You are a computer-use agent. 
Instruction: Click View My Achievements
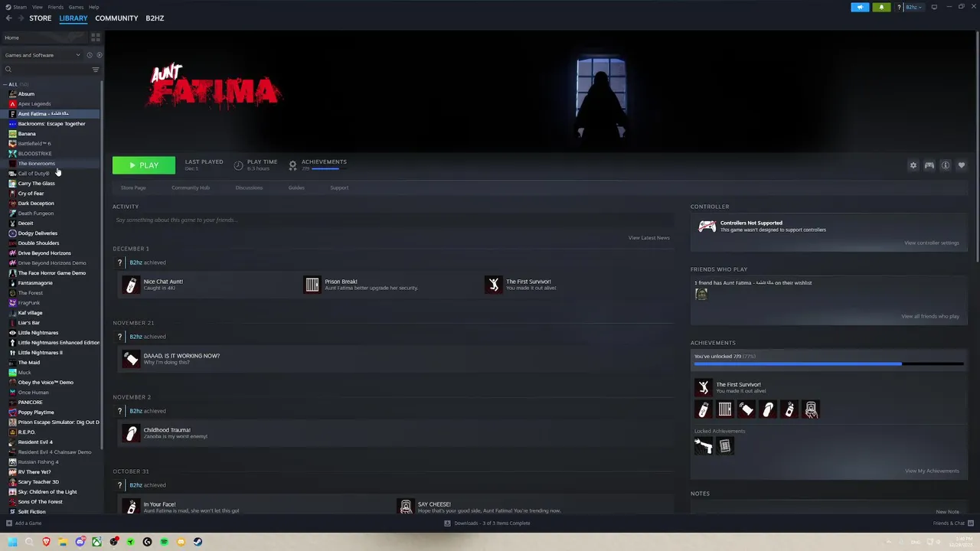(932, 471)
